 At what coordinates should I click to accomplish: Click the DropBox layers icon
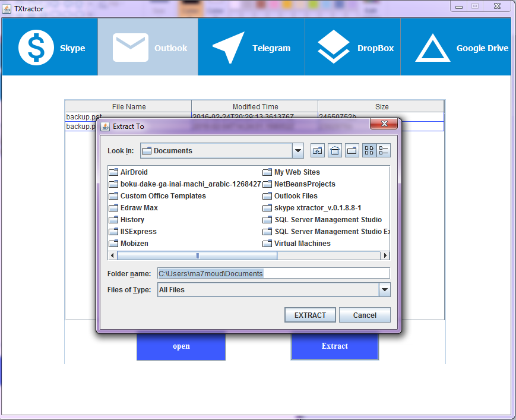tap(333, 47)
